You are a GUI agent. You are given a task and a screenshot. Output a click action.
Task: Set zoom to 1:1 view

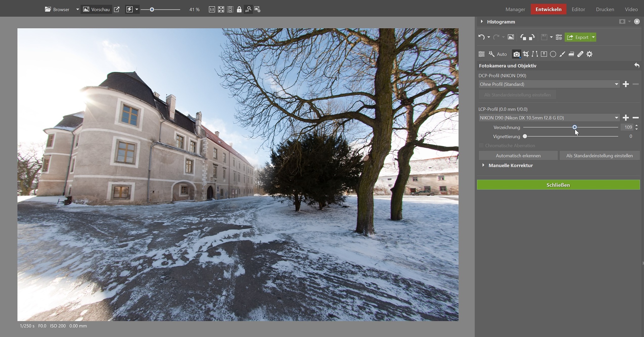click(x=212, y=9)
